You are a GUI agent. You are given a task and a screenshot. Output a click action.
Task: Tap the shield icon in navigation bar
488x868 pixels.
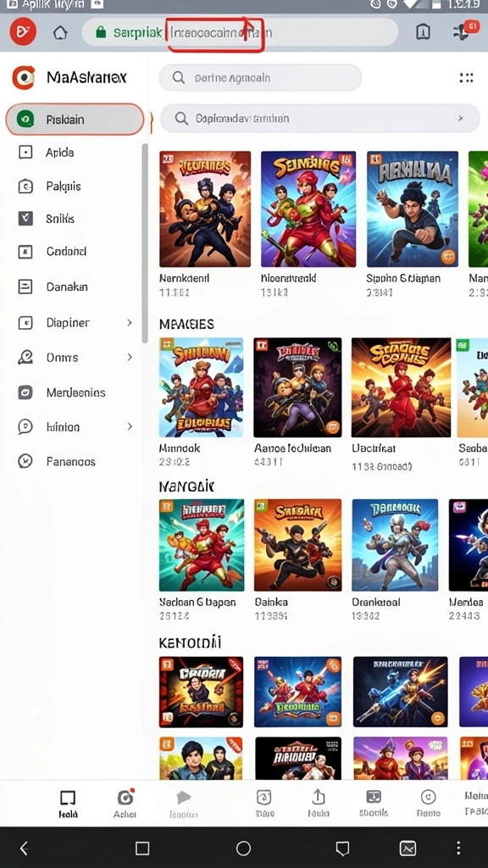click(342, 849)
